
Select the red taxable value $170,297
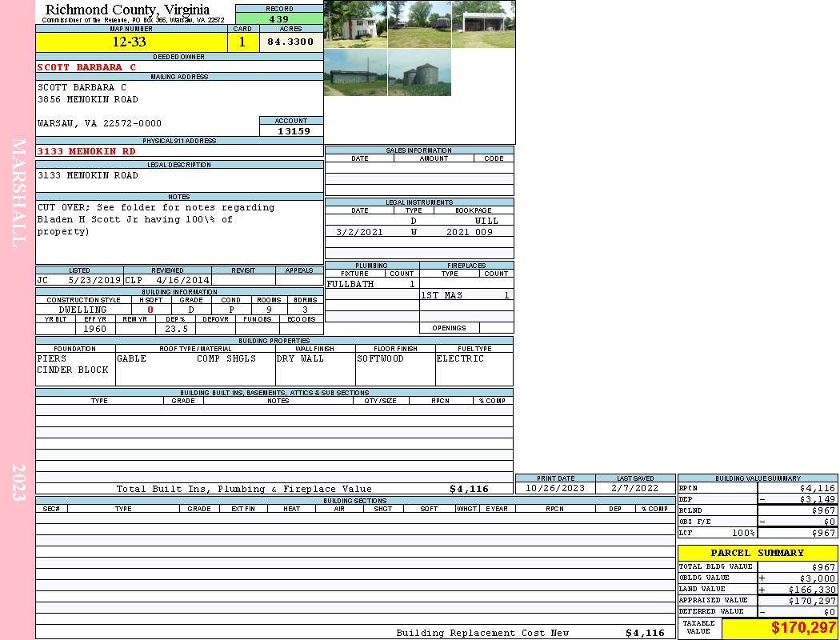[x=779, y=628]
